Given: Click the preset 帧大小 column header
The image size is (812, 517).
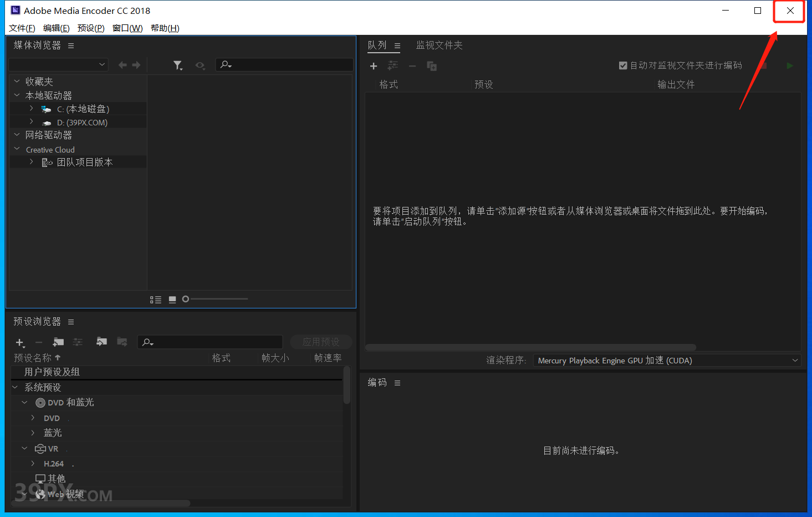Looking at the screenshot, I should pos(275,358).
